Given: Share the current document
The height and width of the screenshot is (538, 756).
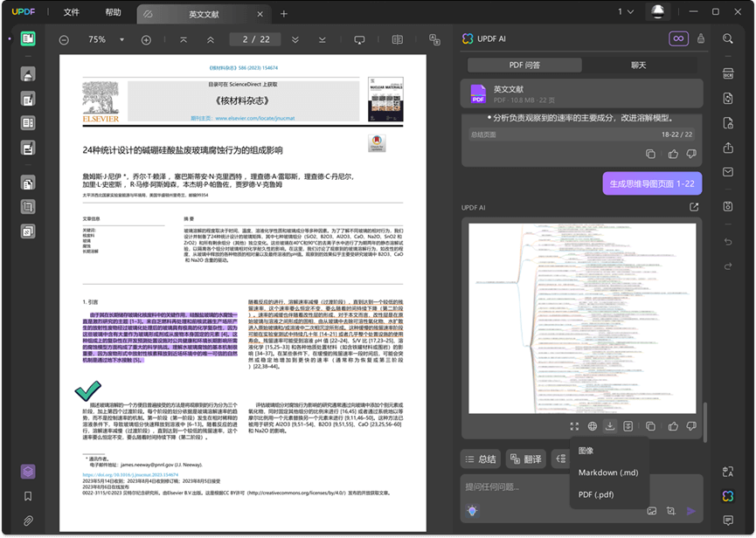Looking at the screenshot, I should coord(728,148).
